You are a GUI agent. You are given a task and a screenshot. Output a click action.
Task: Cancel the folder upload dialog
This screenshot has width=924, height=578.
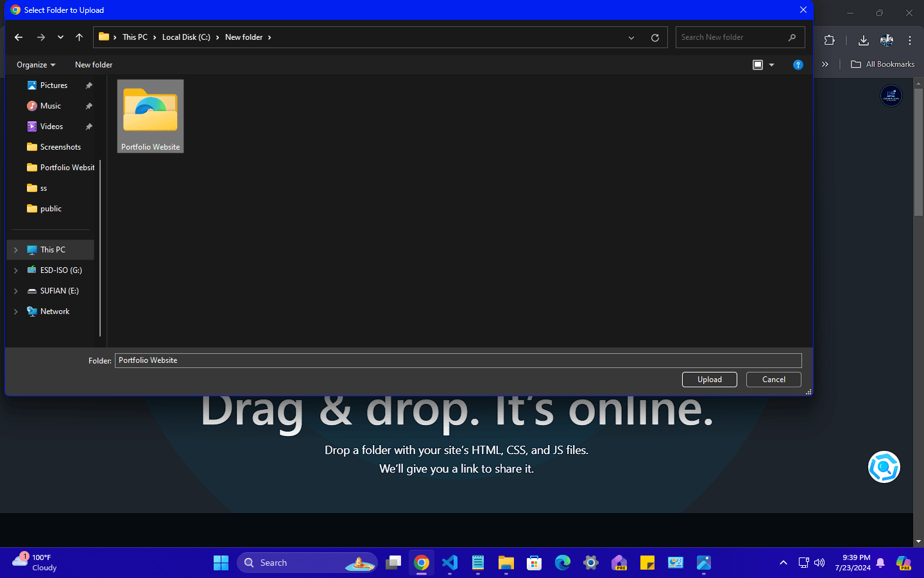pyautogui.click(x=774, y=380)
